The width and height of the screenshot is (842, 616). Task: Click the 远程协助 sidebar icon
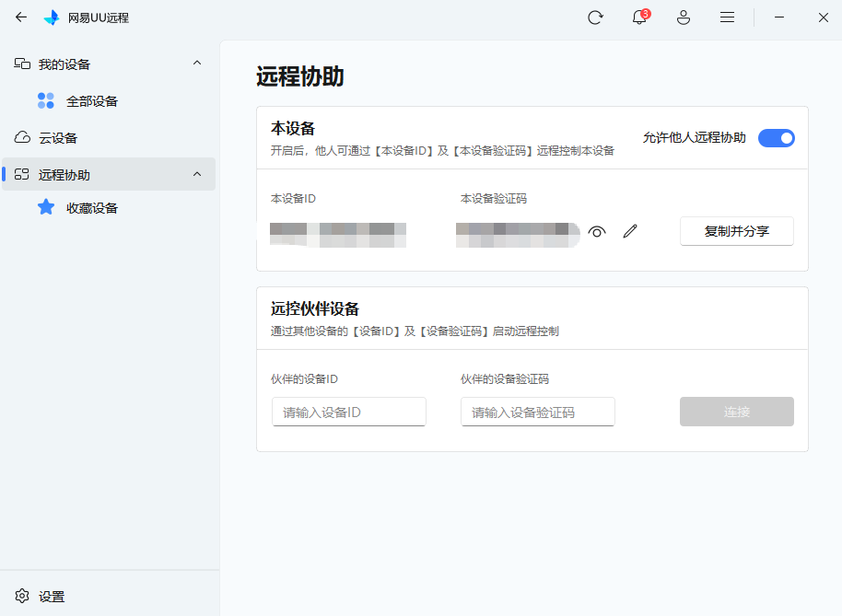(22, 174)
